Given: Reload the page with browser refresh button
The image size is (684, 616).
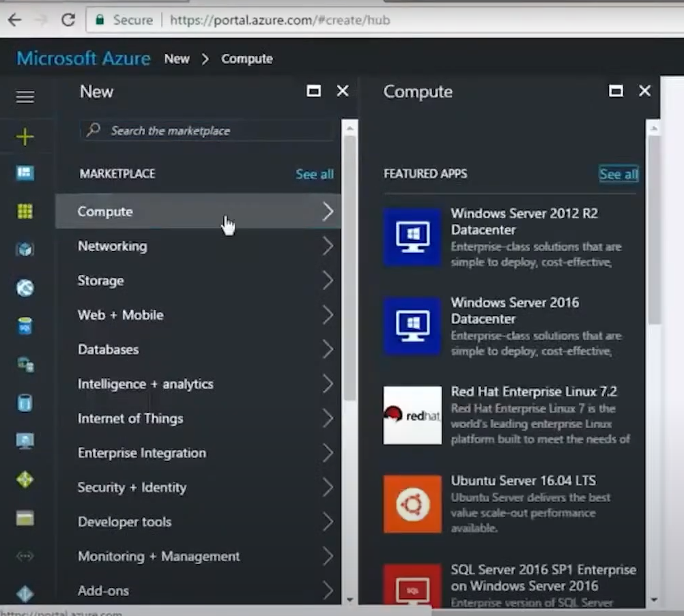Looking at the screenshot, I should (68, 20).
